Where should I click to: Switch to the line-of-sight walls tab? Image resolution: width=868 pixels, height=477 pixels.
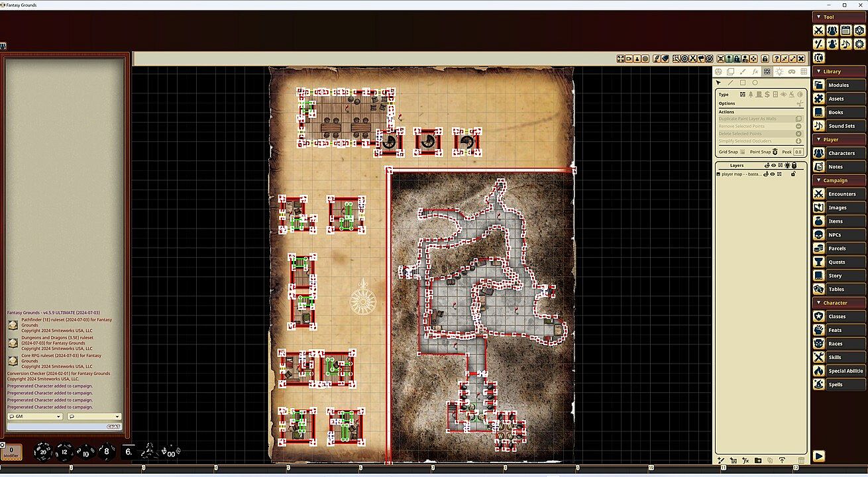(767, 72)
